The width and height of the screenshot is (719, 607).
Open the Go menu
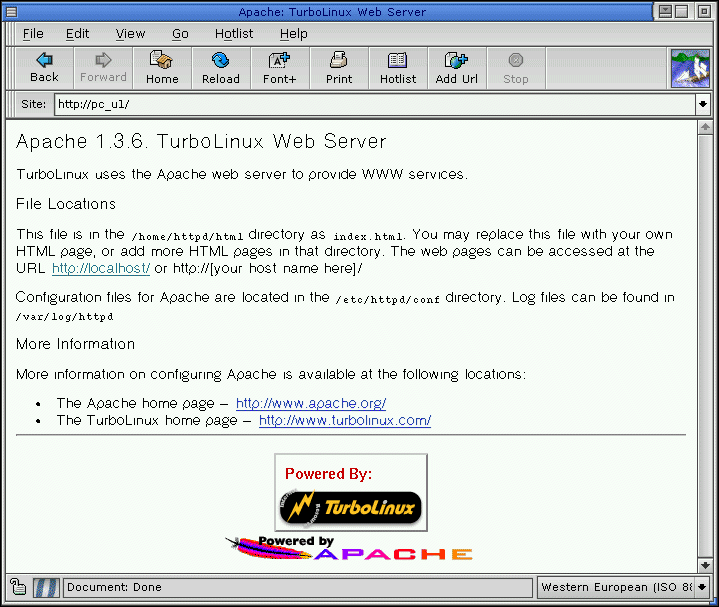[x=180, y=34]
